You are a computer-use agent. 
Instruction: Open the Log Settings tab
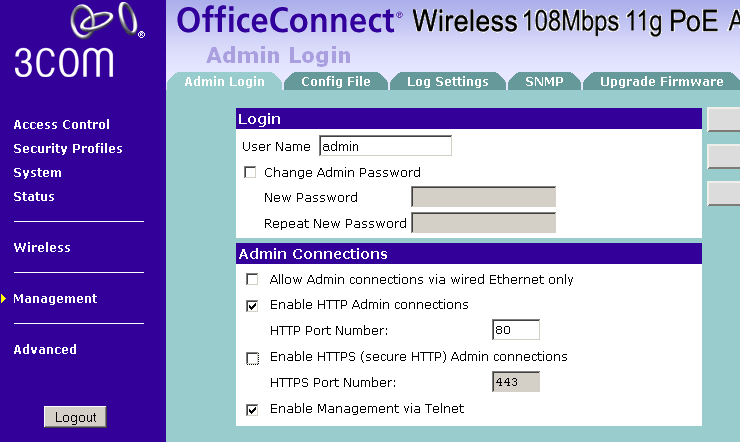[447, 82]
